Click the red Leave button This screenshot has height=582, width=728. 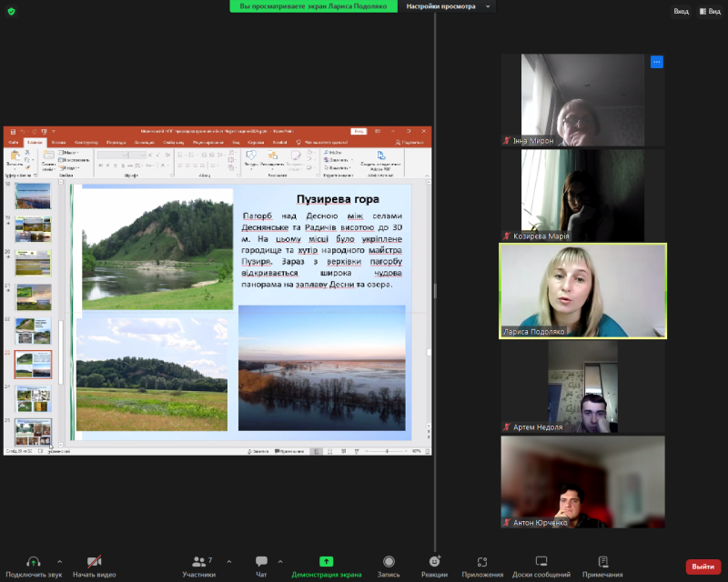point(703,567)
